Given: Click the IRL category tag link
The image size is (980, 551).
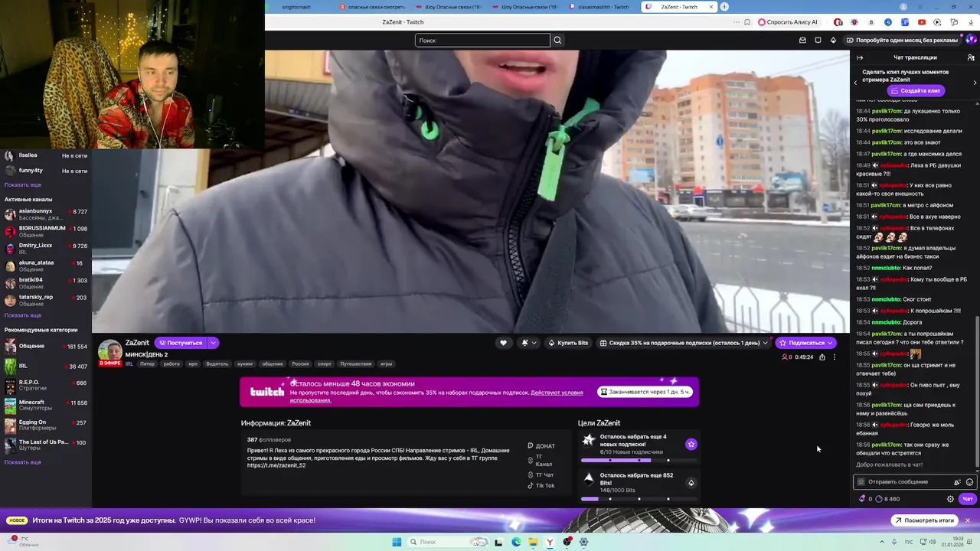Looking at the screenshot, I should point(129,364).
